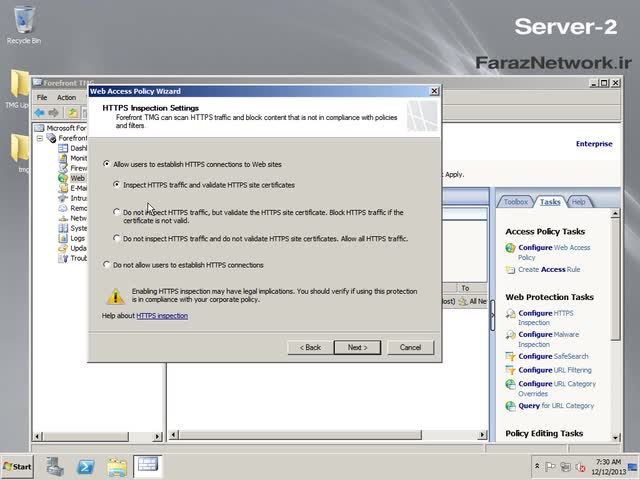Click the Back arrow toolbar icon
This screenshot has height=480, width=640.
click(40, 113)
